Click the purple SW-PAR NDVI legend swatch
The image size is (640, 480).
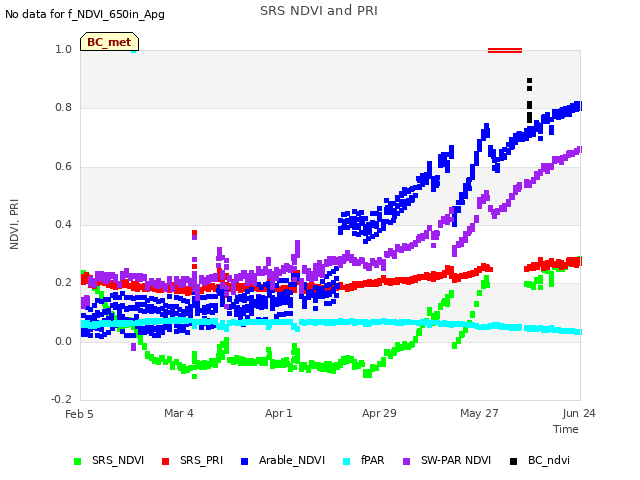tap(407, 461)
